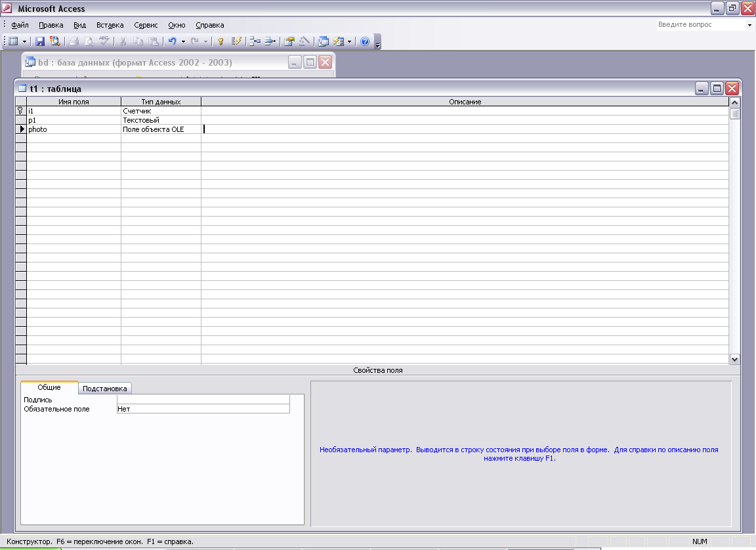The height and width of the screenshot is (550, 756).
Task: Click the Введите вопрос help input box
Action: point(701,24)
